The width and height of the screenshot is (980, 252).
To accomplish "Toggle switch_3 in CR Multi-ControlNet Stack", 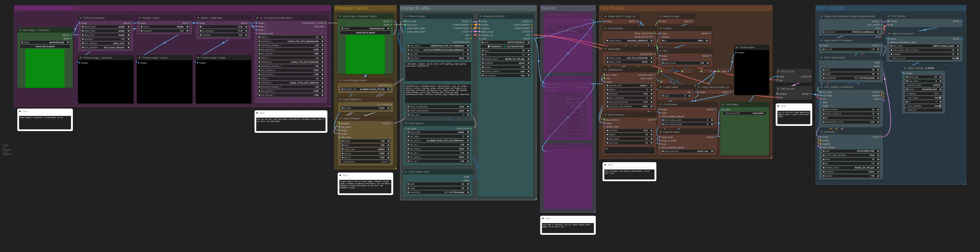I will (291, 79).
